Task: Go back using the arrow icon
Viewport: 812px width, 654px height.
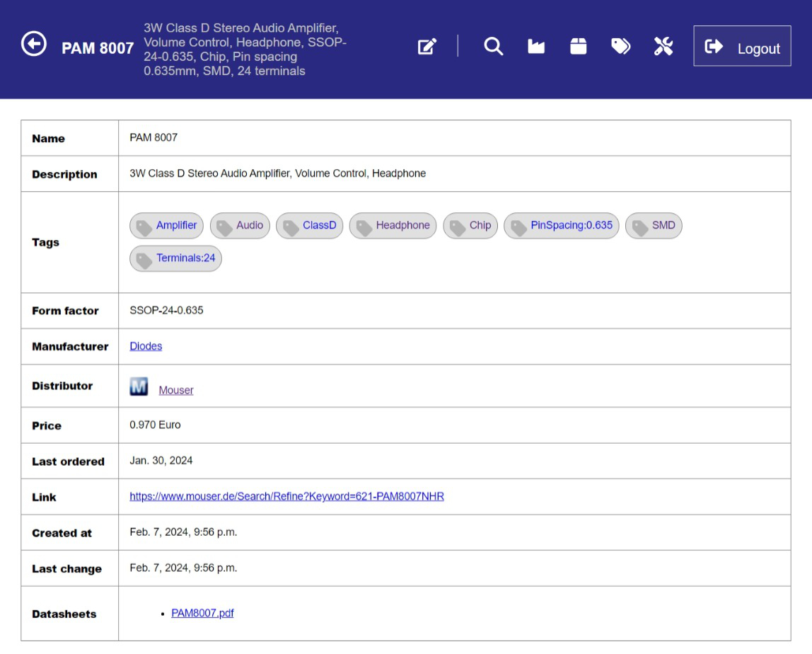Action: 34,44
